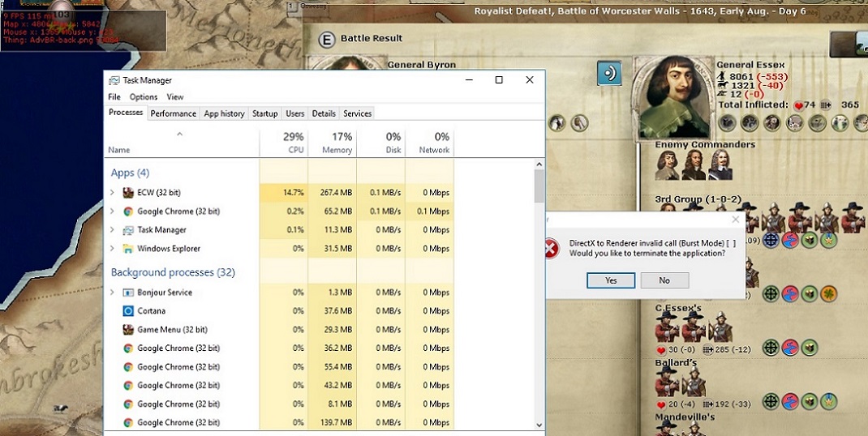The width and height of the screenshot is (868, 436).
Task: Click chest icon in 3rd Group row
Action: 810,240
